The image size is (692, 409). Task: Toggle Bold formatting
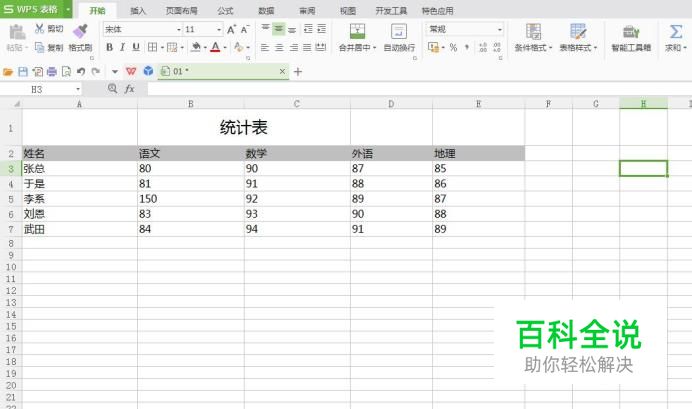[x=109, y=47]
